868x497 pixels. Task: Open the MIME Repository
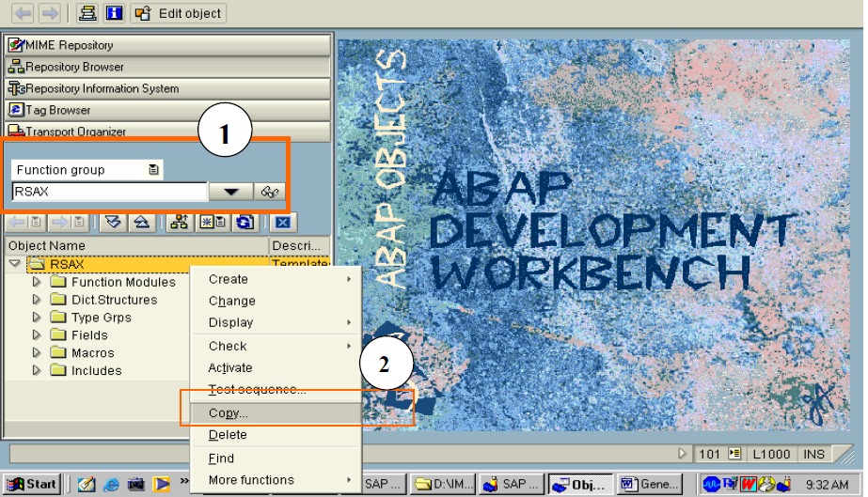click(167, 45)
